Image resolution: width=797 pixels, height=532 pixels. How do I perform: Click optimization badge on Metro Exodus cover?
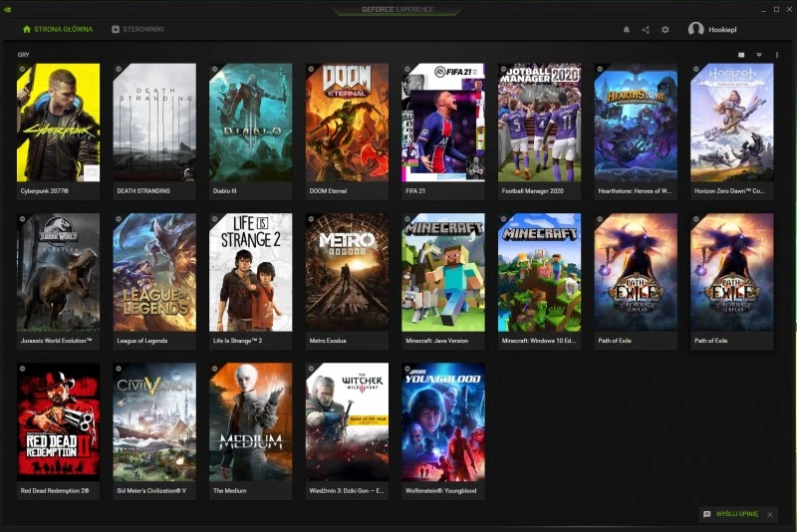(x=311, y=219)
